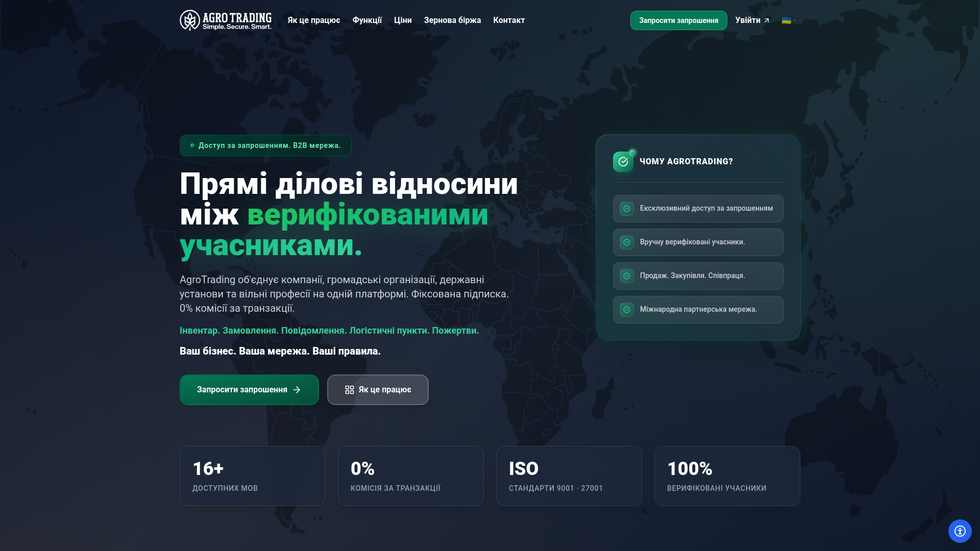This screenshot has width=980, height=551.
Task: Click the Увійти login link
Action: pos(752,20)
